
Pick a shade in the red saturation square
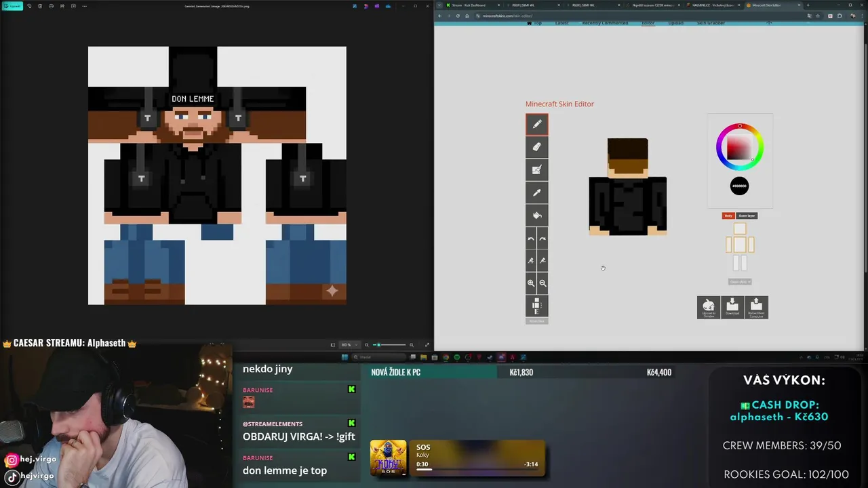[x=739, y=147]
